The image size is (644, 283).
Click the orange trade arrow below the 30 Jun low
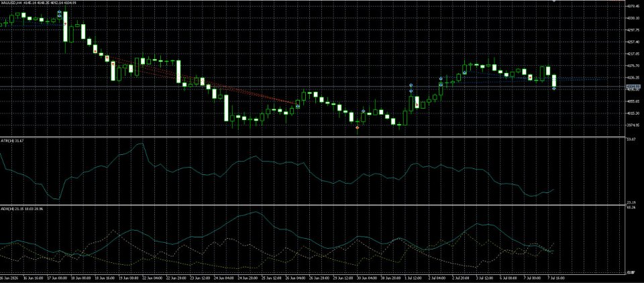[358, 127]
